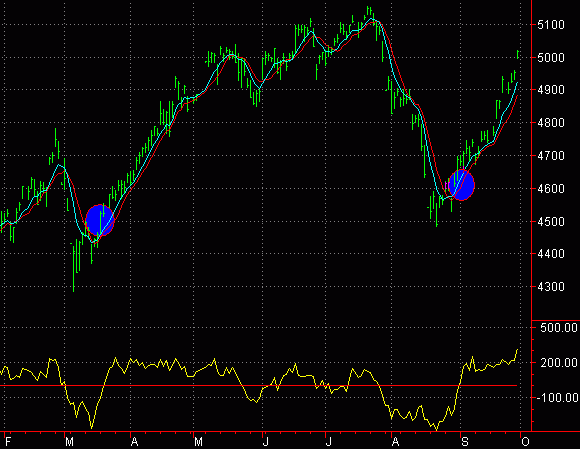
Task: Click the F month label on time axis
Action: coord(9,442)
